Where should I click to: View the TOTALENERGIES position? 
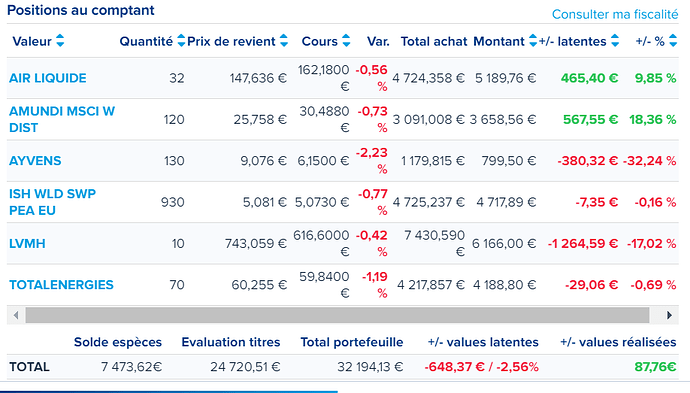(x=61, y=285)
